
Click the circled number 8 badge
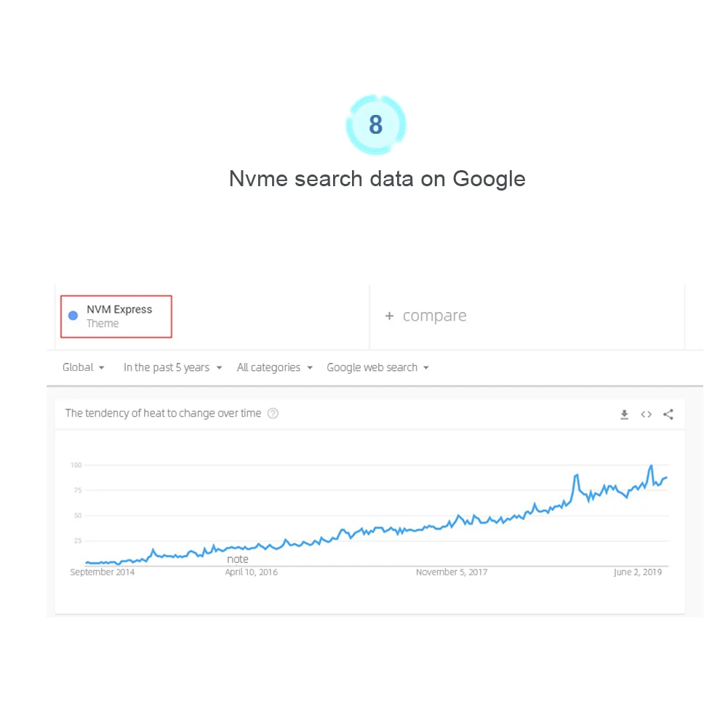[376, 124]
